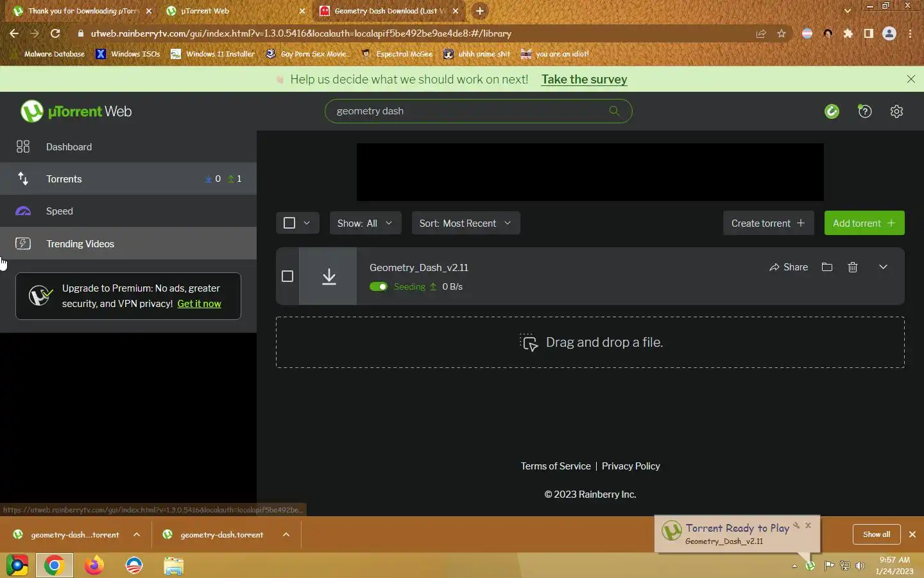Viewport: 924px width, 578px height.
Task: Close the downloads bar with X
Action: [912, 534]
